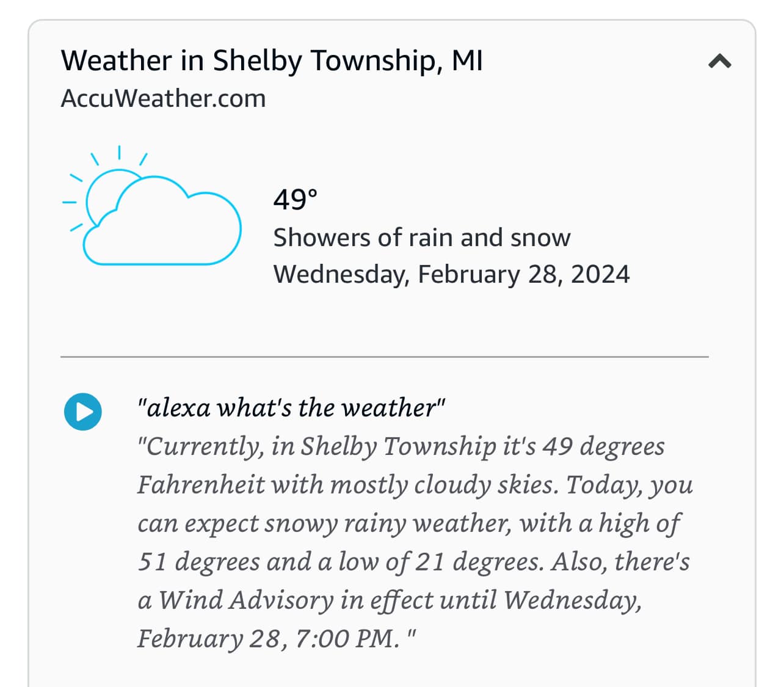Select the "alexa what's the weather" utterance text
Screen dimensions: 784x687
pyautogui.click(x=292, y=408)
